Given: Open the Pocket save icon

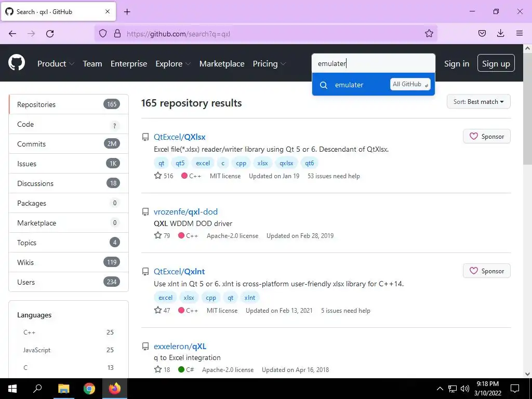Looking at the screenshot, I should [x=482, y=33].
